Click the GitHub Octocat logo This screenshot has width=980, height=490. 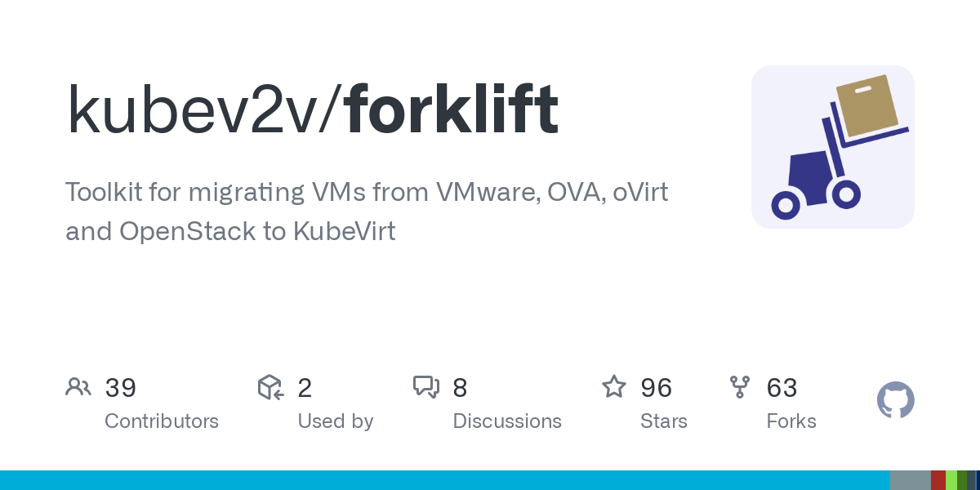pos(896,400)
